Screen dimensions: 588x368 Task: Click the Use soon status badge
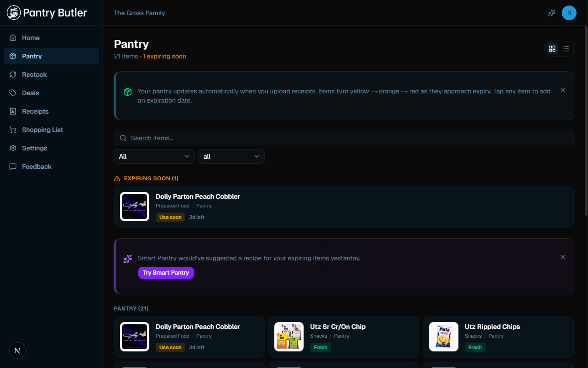[x=170, y=217]
